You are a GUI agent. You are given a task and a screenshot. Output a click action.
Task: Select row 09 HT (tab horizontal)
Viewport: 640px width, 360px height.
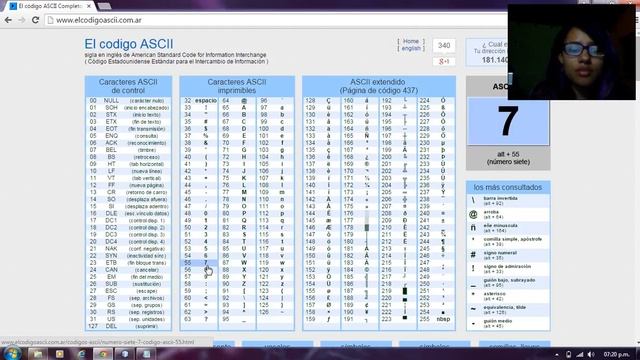129,164
